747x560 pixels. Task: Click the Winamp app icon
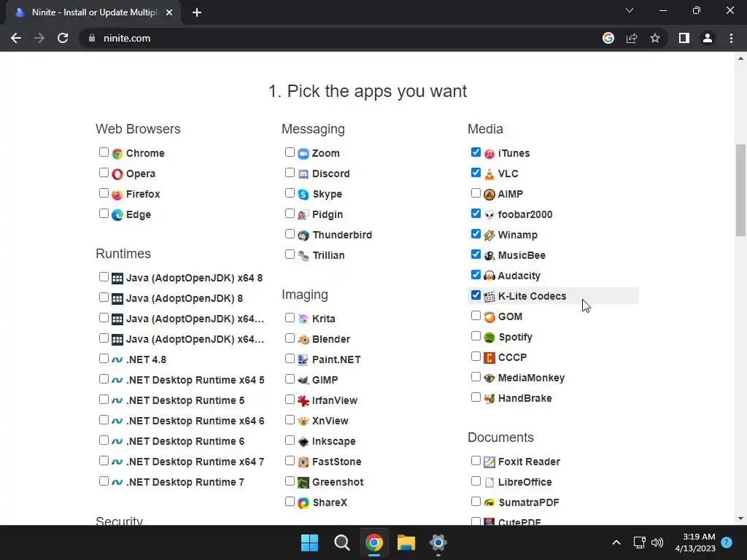pos(489,236)
